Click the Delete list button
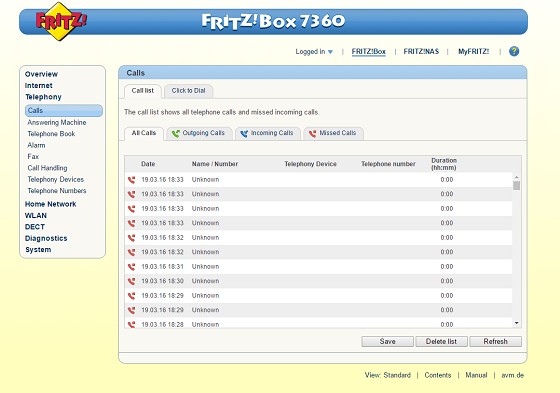 441,342
